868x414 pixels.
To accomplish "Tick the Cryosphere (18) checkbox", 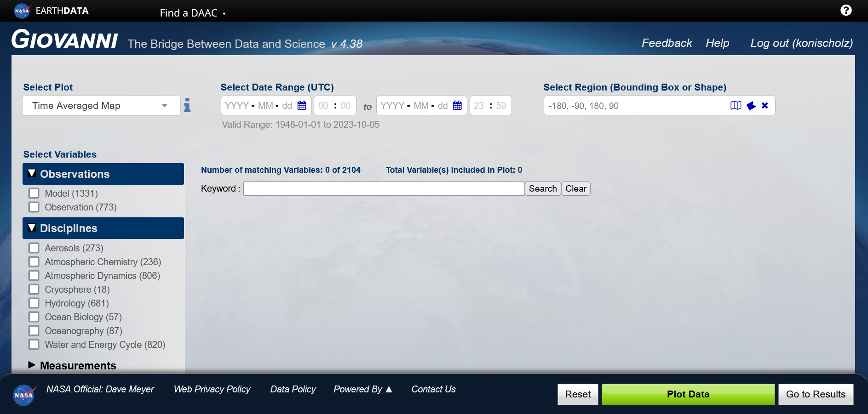I will tap(34, 289).
